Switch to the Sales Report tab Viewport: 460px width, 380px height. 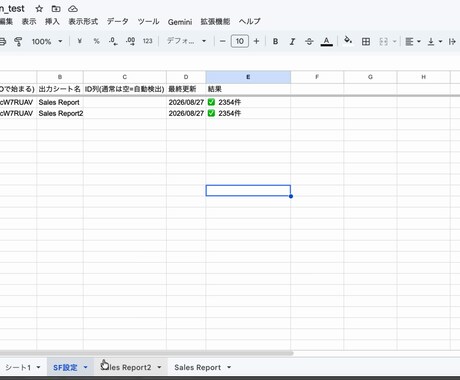197,367
